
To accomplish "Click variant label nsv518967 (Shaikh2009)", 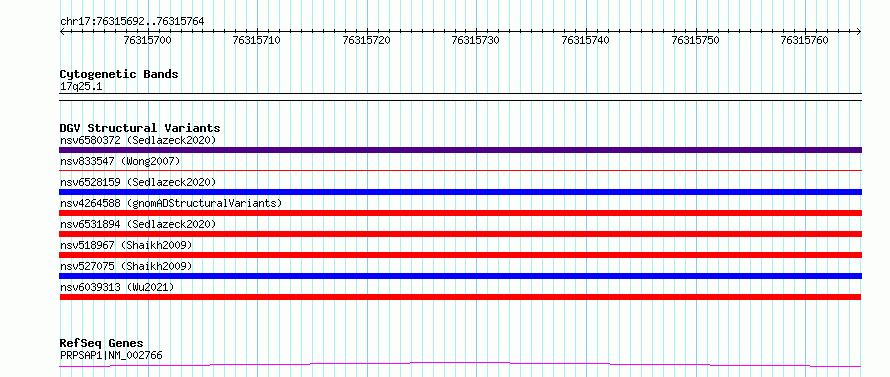I will (126, 245).
